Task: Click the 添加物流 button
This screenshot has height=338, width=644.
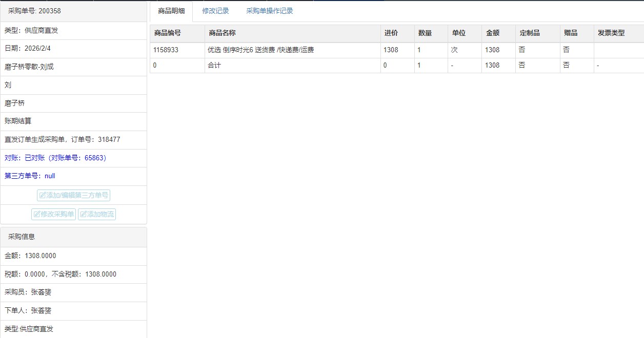Action: coord(97,215)
